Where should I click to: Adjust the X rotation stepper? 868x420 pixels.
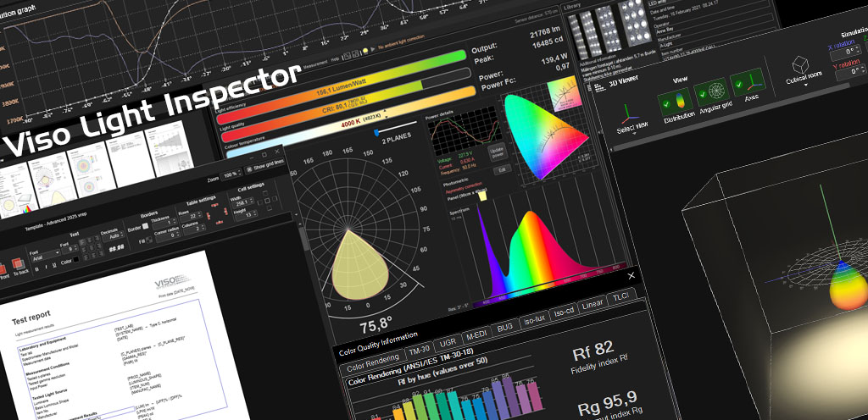[x=846, y=53]
